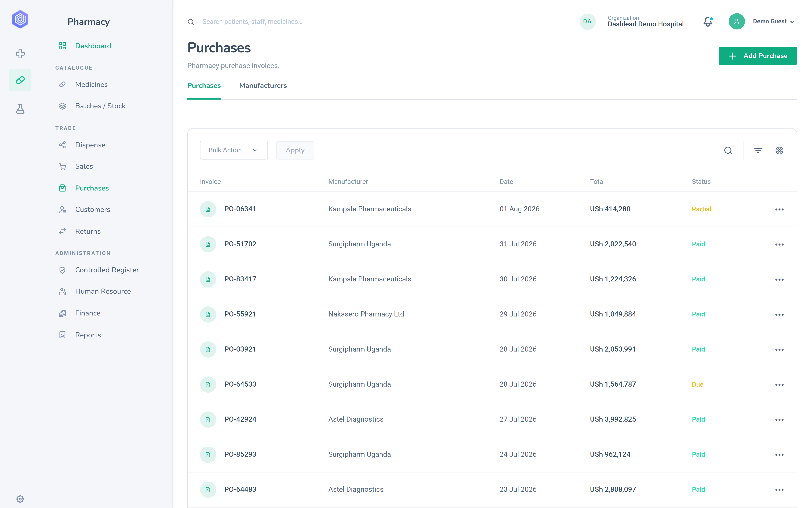
Task: Open the table filter icon
Action: coord(758,151)
